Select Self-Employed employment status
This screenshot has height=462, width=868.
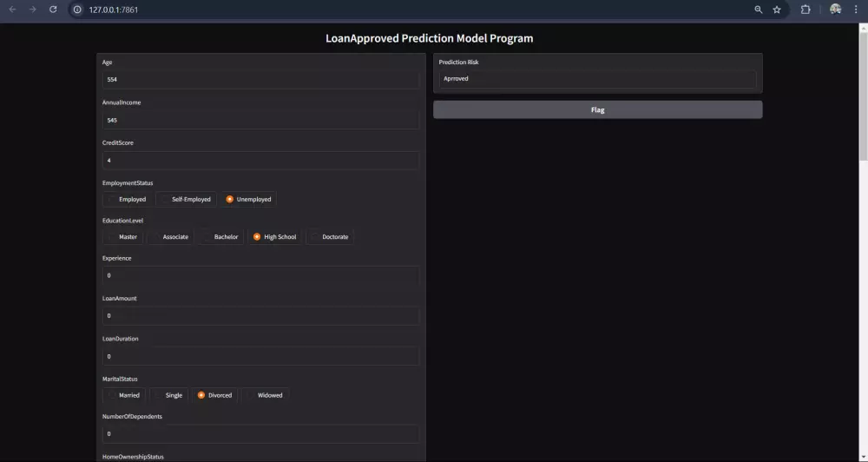coord(186,200)
